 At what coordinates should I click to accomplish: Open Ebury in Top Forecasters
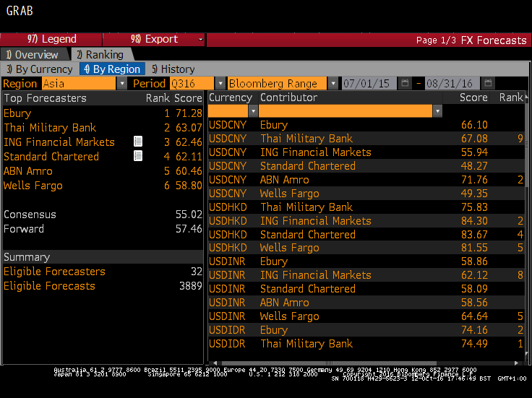pos(17,113)
